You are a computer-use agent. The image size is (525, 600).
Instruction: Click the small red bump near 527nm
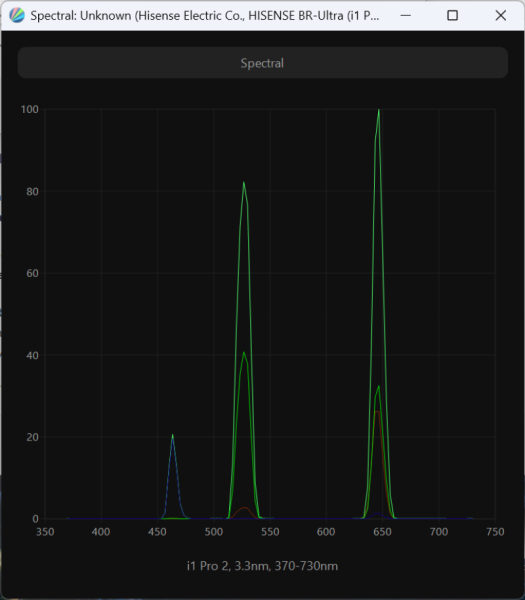click(x=245, y=508)
